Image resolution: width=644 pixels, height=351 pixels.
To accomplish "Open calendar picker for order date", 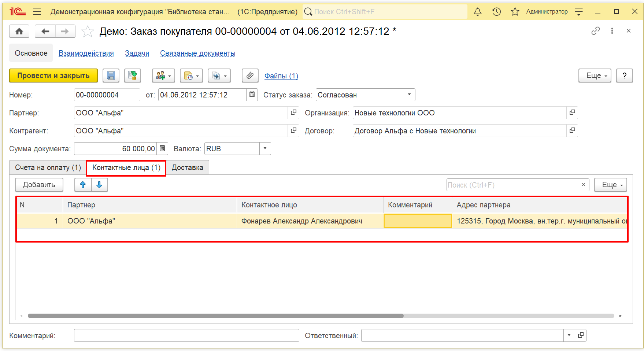I will pos(252,95).
